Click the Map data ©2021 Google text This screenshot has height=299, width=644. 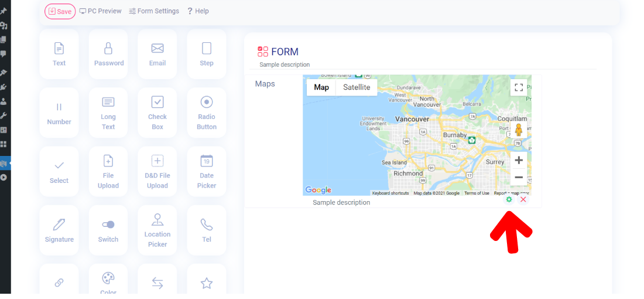(x=436, y=193)
